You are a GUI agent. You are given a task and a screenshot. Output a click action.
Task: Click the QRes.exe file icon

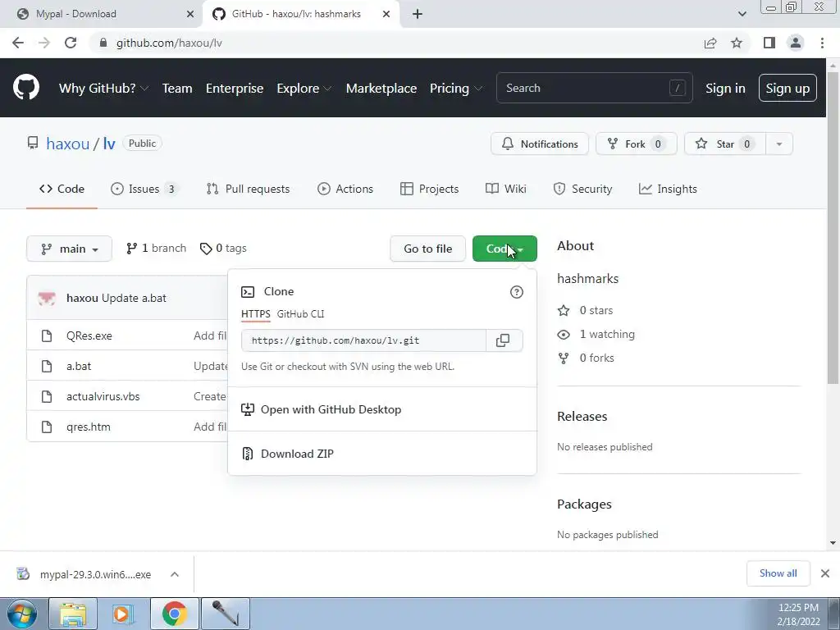47,336
